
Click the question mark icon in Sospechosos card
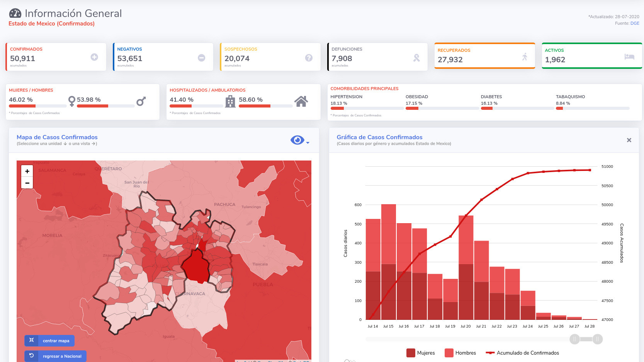309,58
